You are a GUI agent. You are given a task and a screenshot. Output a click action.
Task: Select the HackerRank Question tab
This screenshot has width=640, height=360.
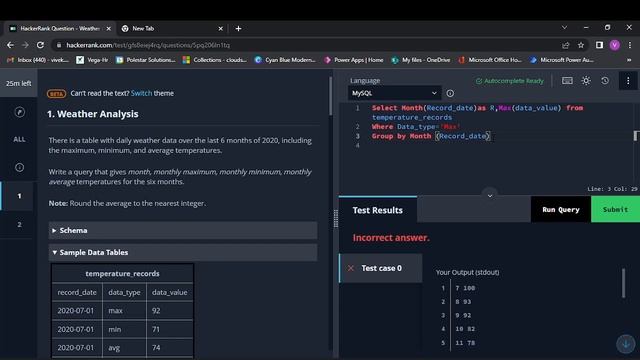(60, 29)
